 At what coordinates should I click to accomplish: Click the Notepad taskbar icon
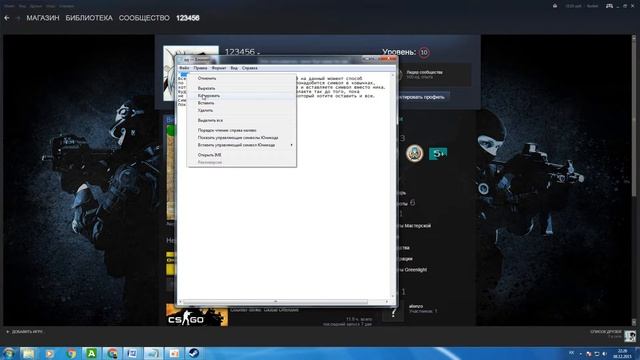pos(153,353)
